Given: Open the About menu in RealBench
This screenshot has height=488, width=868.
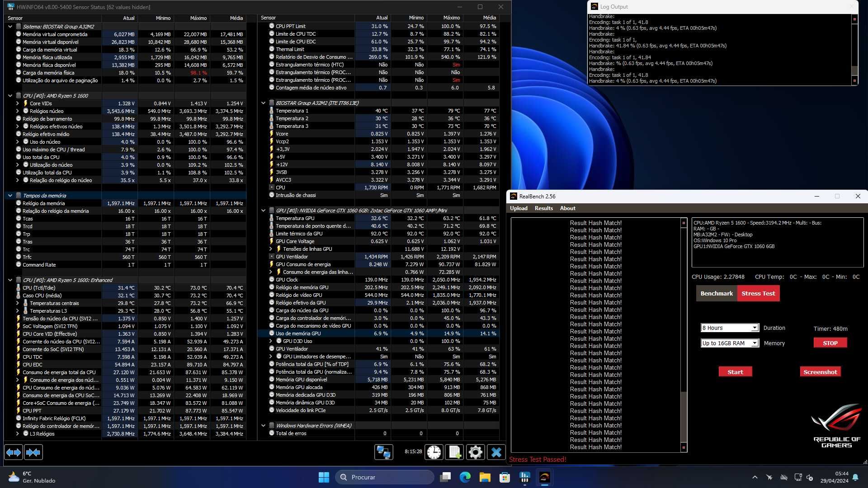Looking at the screenshot, I should click(x=567, y=208).
